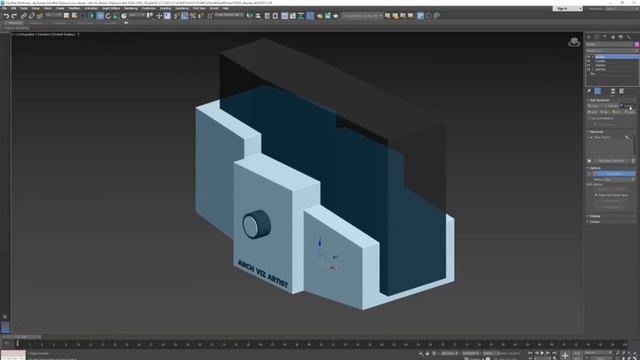Click the Select and Place icon

[x=124, y=16]
